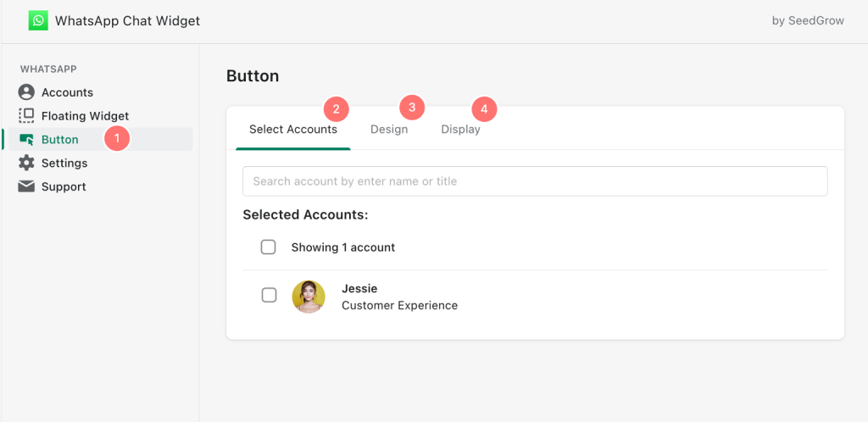Screen dimensions: 868x422
Task: Click the WHATSAPP sidebar section label
Action: pyautogui.click(x=48, y=69)
